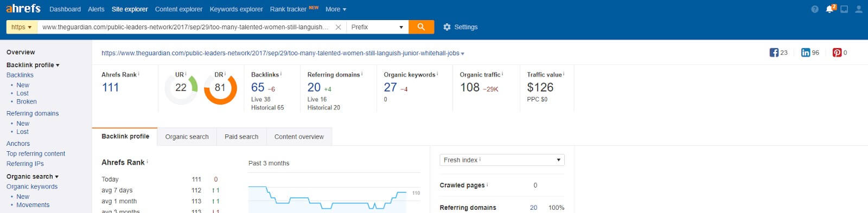Open Settings with the gear icon
Viewport: 868px width, 213px height.
(x=447, y=27)
